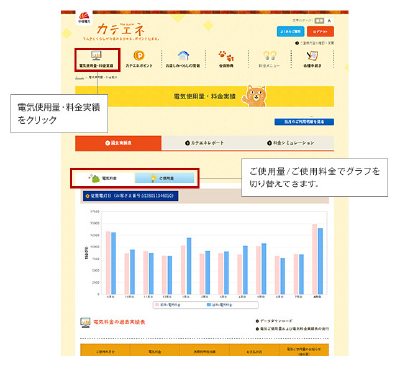
Task: Click the カテエネ site logo
Action: pyautogui.click(x=121, y=30)
